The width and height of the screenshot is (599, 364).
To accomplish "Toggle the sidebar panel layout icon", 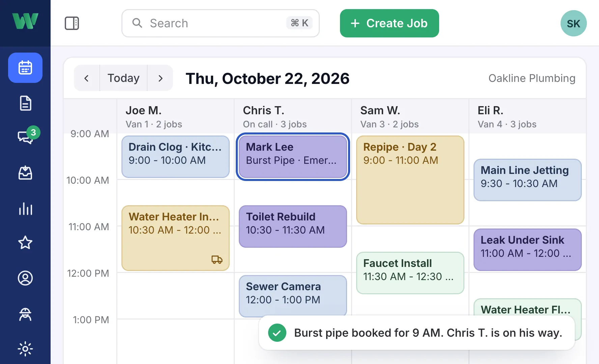I will pos(72,23).
